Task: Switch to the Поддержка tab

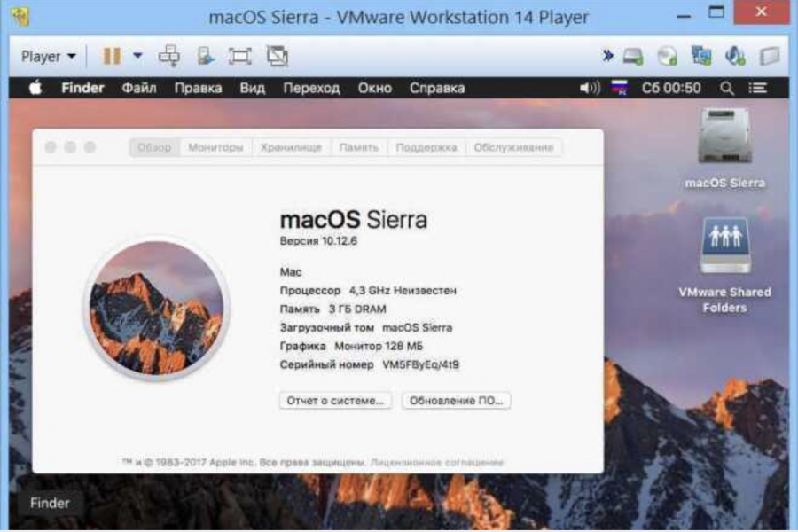Action: tap(426, 148)
